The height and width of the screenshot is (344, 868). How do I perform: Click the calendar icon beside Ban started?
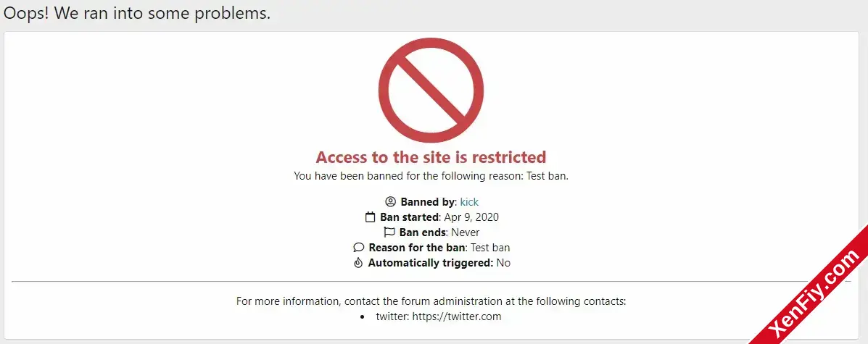371,217
